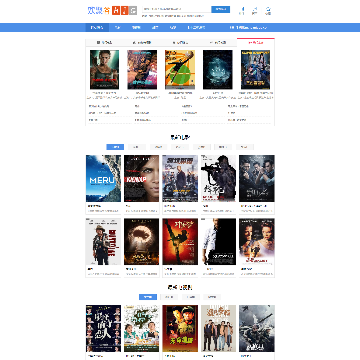This screenshot has width=360, height=360.
Task: Click the middle of three header shortcut icons
Action: [255, 11]
